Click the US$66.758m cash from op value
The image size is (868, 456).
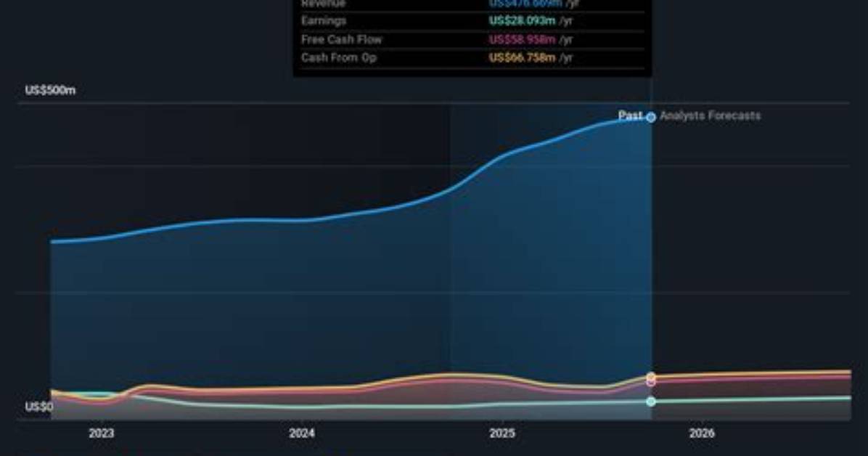(522, 57)
